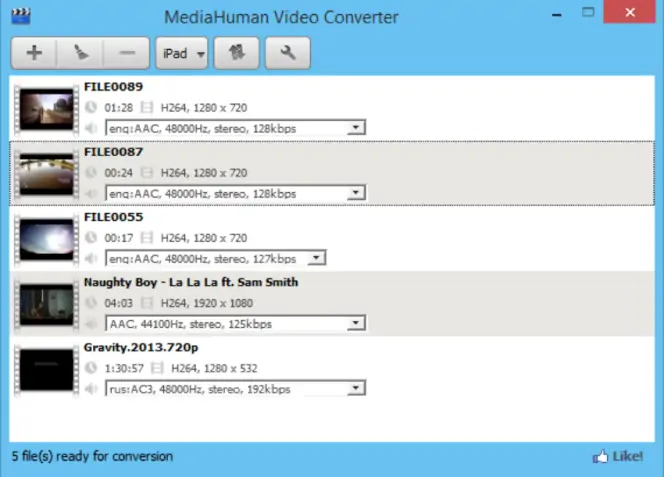664x477 pixels.
Task: Click title Naughty Boy - La La La ft. Sam Smith
Action: [x=191, y=283]
